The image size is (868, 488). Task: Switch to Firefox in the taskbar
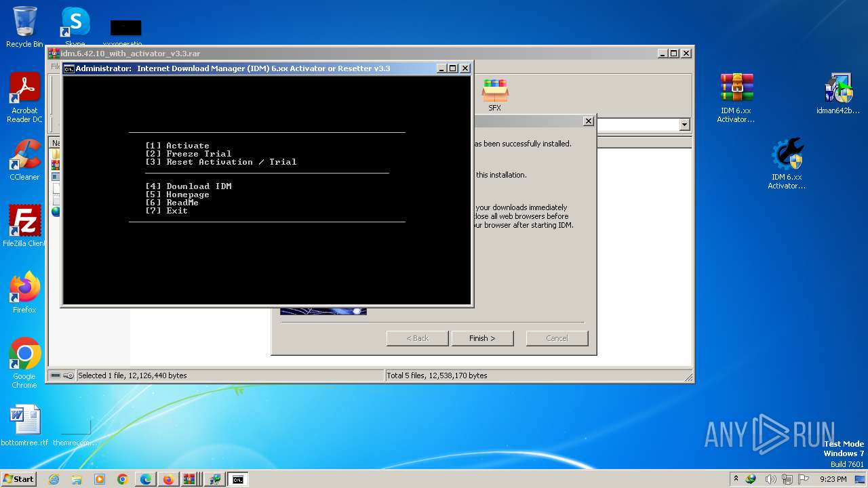(x=168, y=479)
